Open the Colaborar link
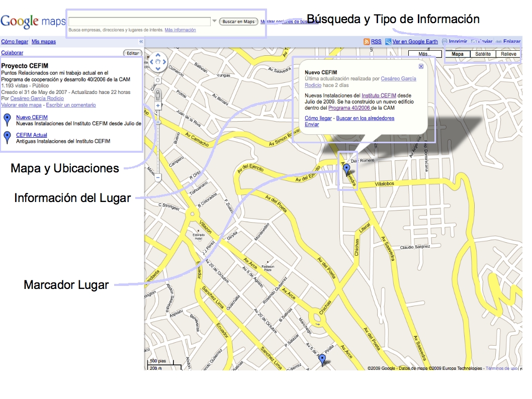 tap(12, 53)
